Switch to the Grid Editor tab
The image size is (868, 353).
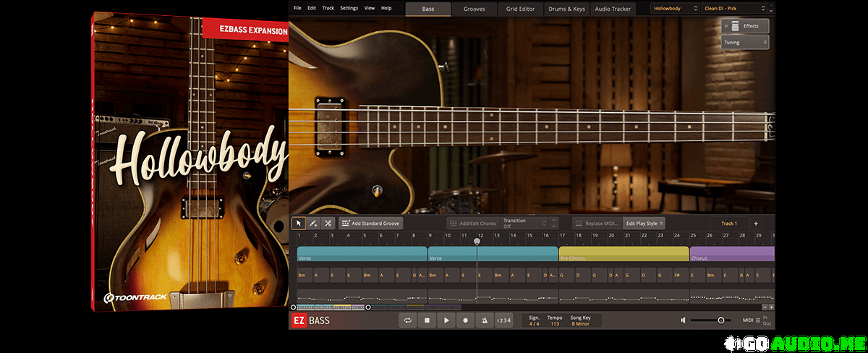(520, 9)
